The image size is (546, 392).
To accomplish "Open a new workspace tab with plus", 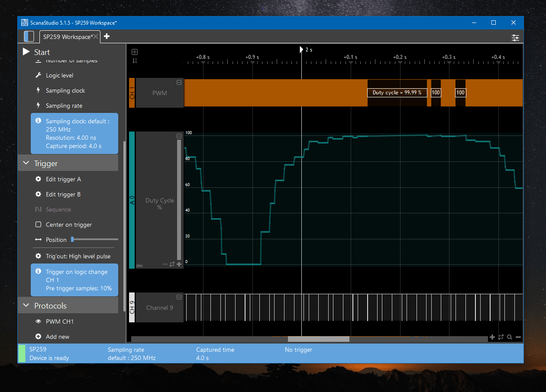I will coord(107,36).
